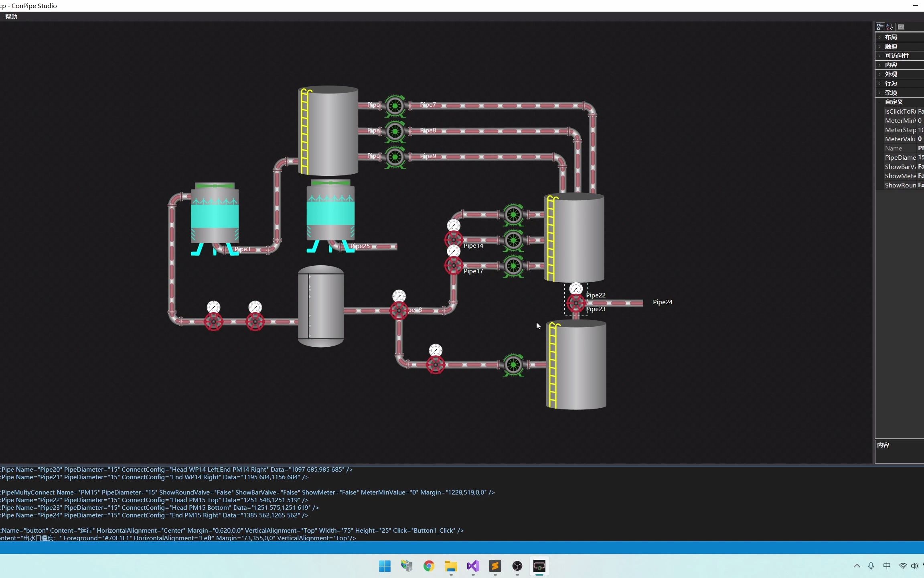Open the Wi-Fi network tray icon
Viewport: 924px width, 578px height.
click(903, 566)
